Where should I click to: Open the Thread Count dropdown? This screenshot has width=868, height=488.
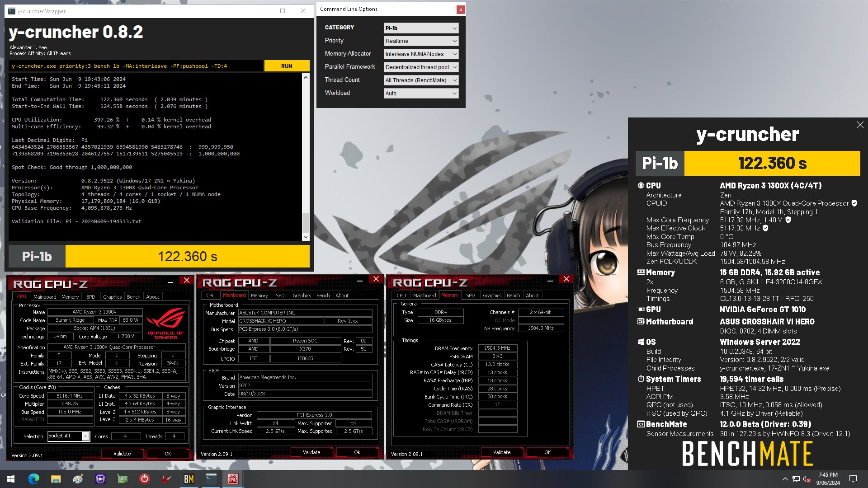[x=421, y=80]
